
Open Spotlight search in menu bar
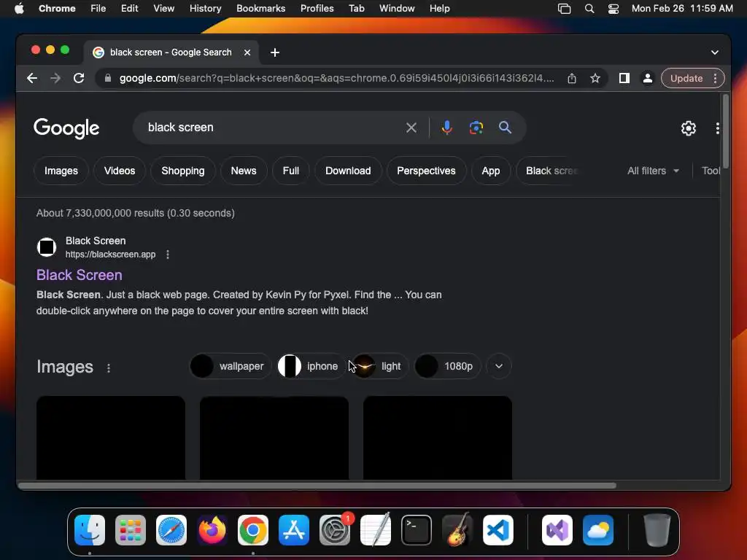pos(589,9)
